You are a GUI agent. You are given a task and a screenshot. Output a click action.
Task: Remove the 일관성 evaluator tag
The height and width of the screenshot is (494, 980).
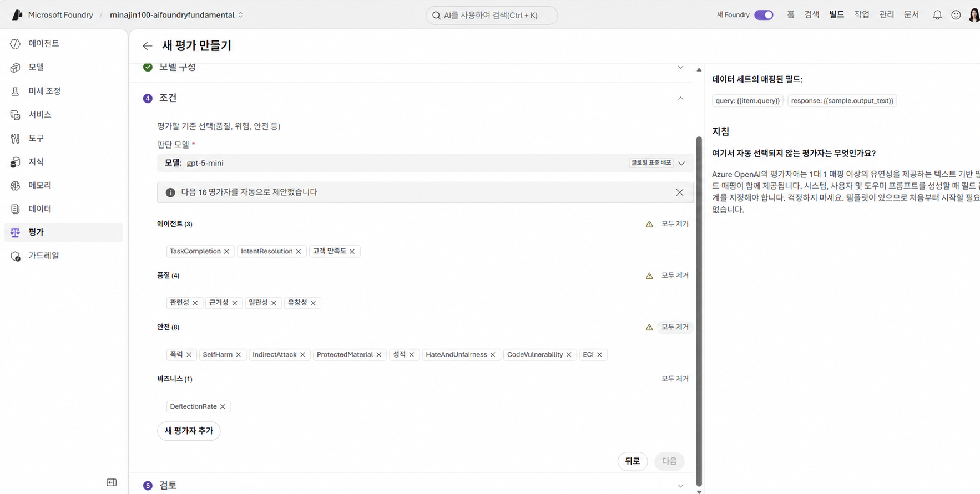tap(274, 303)
